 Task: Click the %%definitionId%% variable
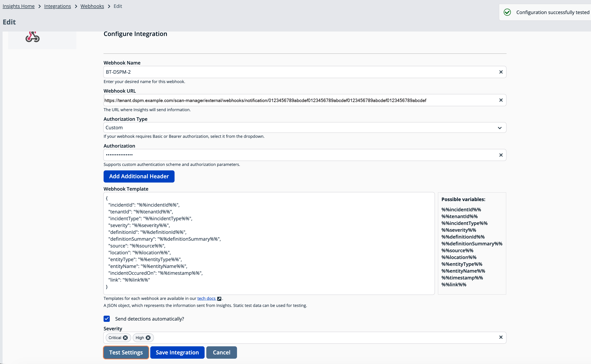coord(463,237)
